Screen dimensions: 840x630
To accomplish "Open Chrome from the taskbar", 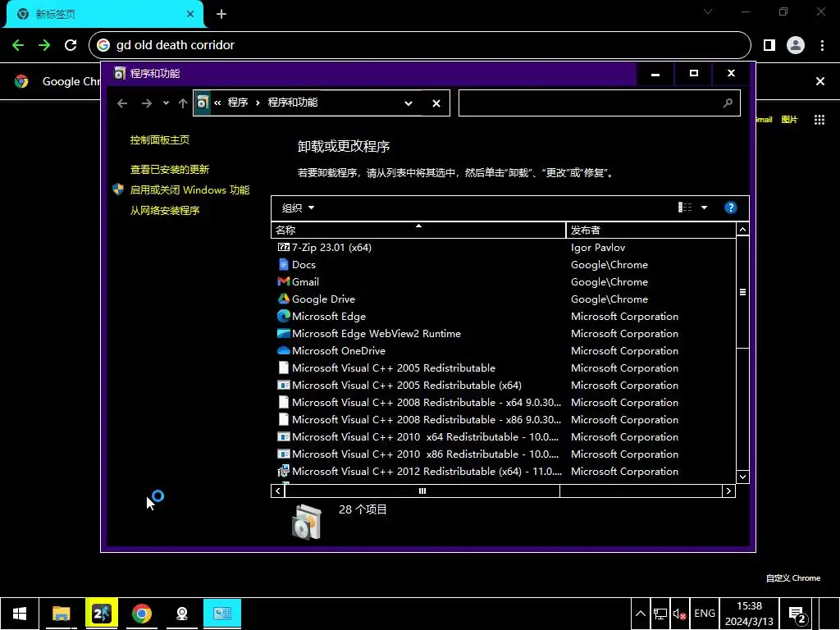I will (x=141, y=614).
